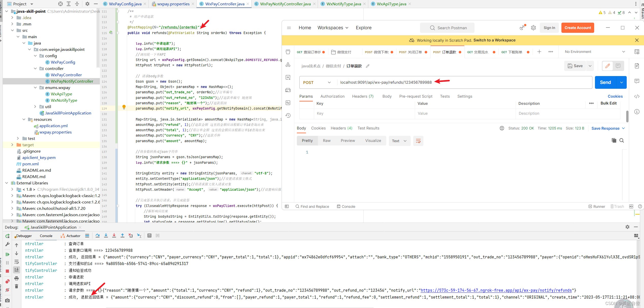Viewport: 644px width, 308px height.
Task: Switch to Debugger tab in debug panel
Action: coord(23,236)
